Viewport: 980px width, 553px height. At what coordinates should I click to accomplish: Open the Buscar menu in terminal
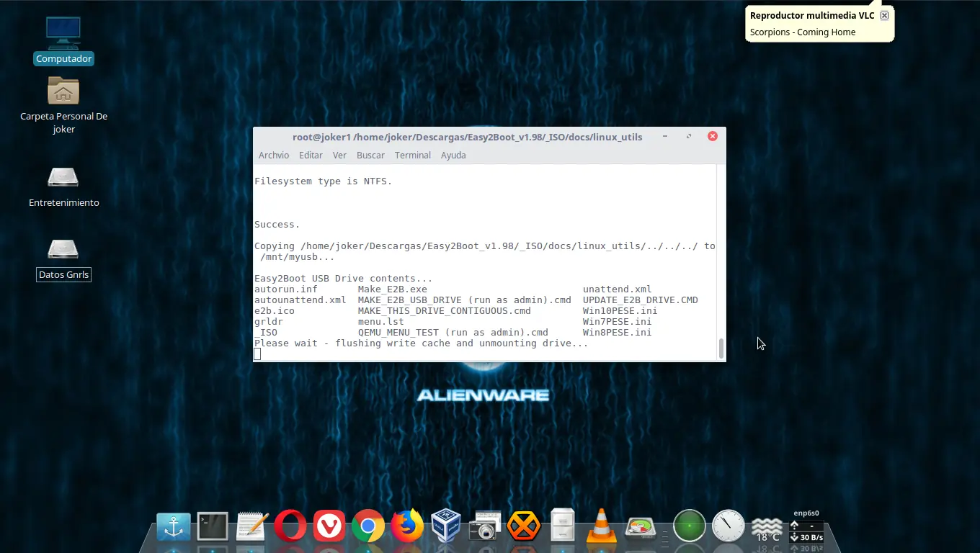(370, 156)
